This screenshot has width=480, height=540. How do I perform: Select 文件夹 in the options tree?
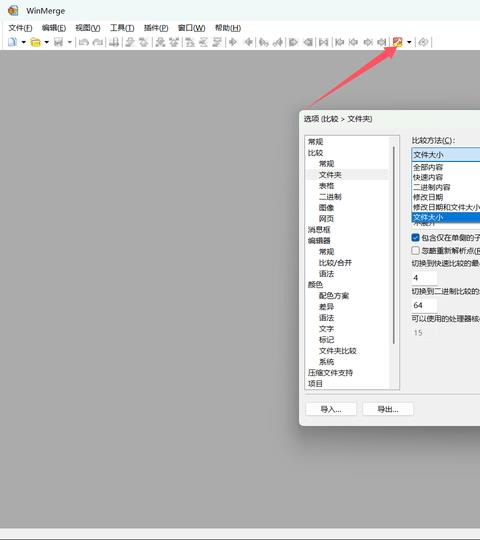330,175
